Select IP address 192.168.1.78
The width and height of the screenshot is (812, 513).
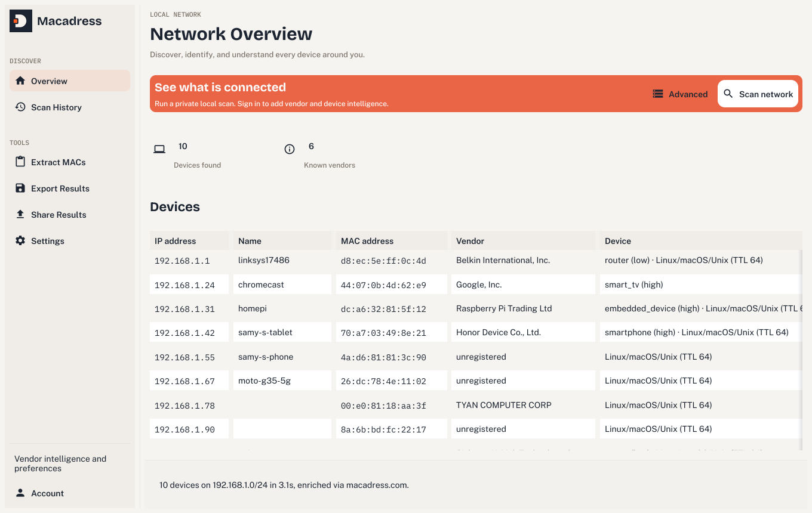[184, 406]
